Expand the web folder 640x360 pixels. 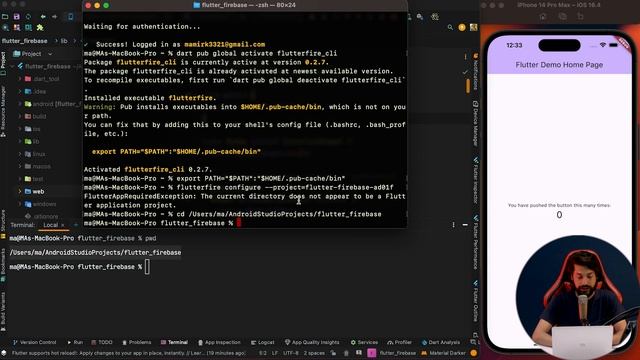click(20, 191)
